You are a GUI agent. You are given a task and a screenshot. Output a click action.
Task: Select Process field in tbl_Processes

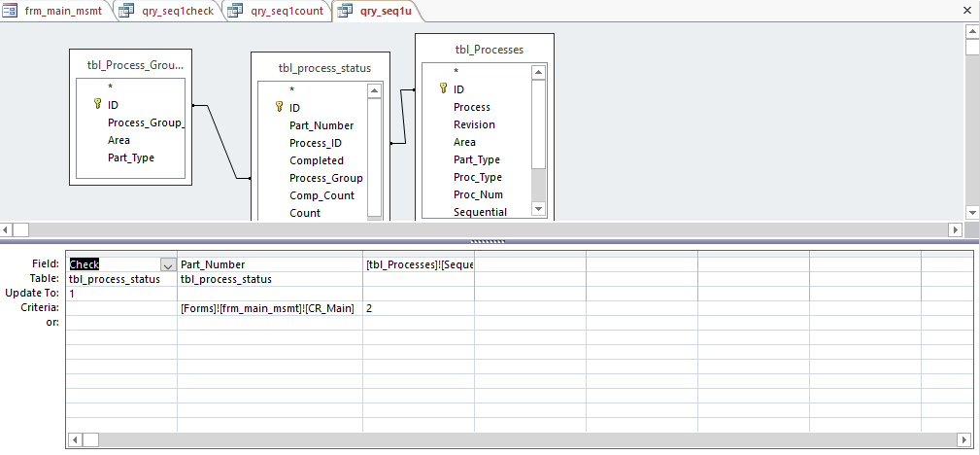tap(472, 107)
